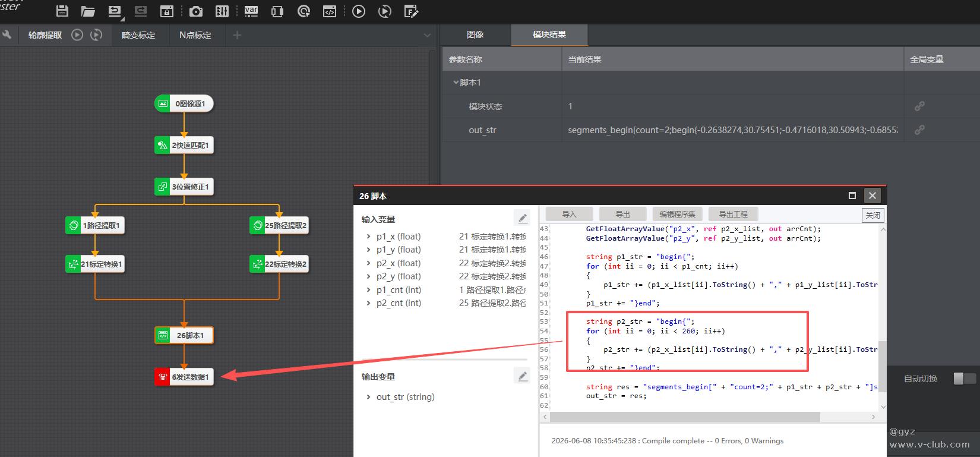Open the 图像 tab
The height and width of the screenshot is (457, 980).
point(475,35)
